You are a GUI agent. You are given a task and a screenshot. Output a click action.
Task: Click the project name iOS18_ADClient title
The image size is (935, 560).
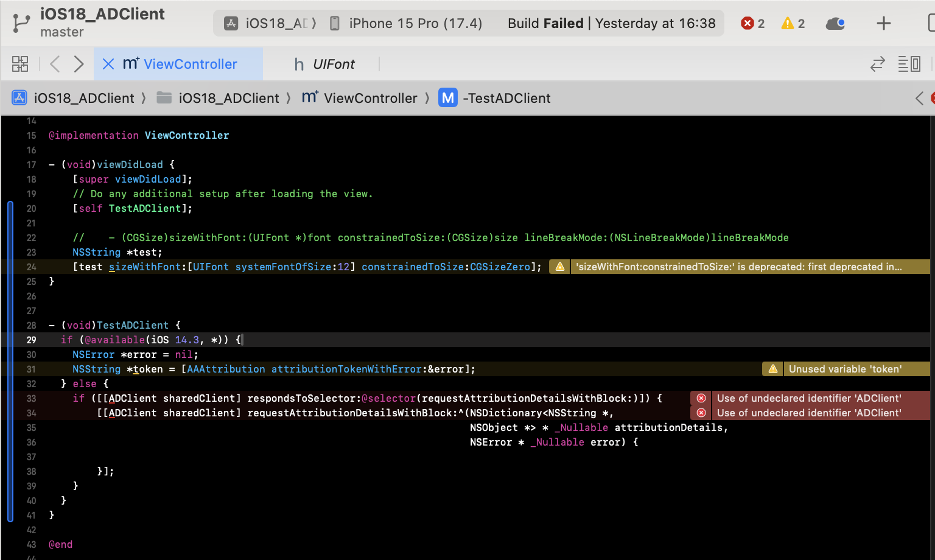click(102, 14)
